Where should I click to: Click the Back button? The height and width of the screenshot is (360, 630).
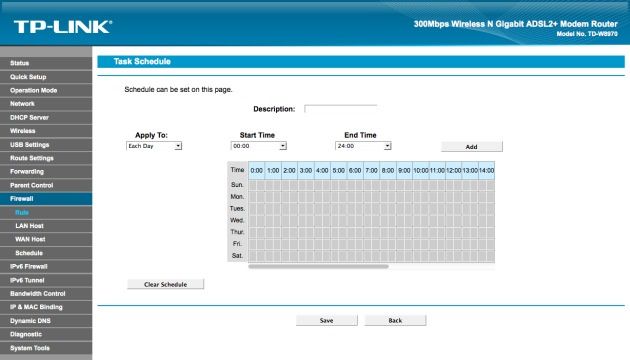coord(395,320)
